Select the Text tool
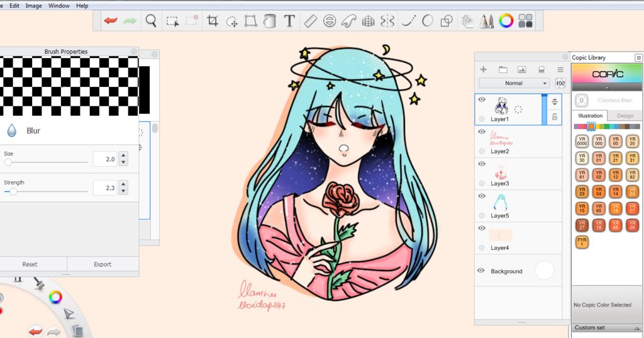The width and height of the screenshot is (644, 338). (289, 21)
